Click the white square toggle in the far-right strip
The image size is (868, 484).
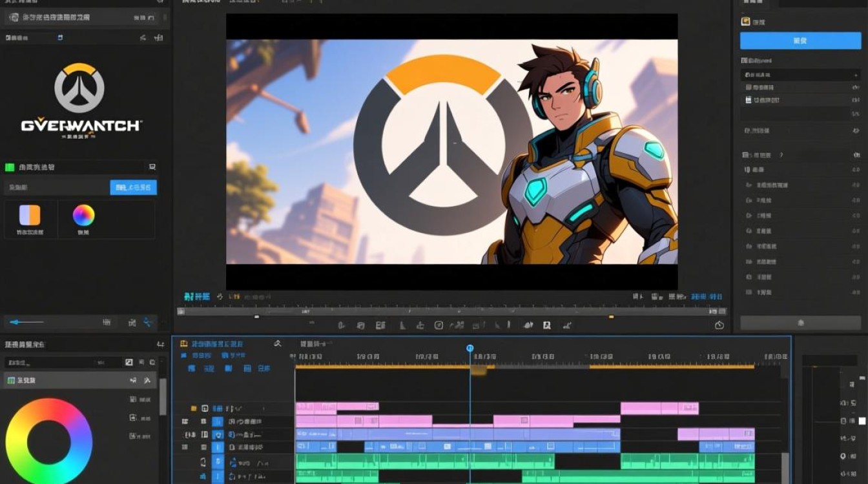click(862, 421)
